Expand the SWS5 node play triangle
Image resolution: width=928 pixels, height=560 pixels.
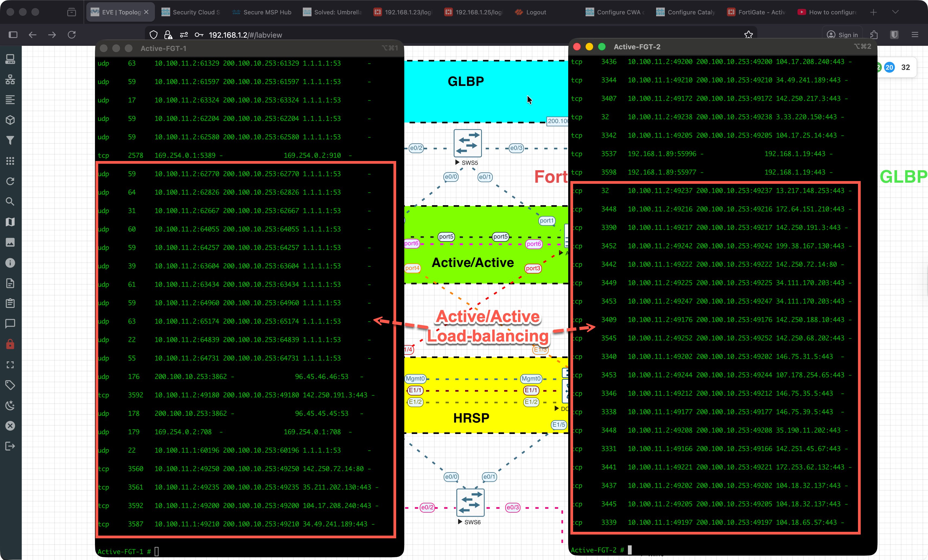click(x=457, y=163)
